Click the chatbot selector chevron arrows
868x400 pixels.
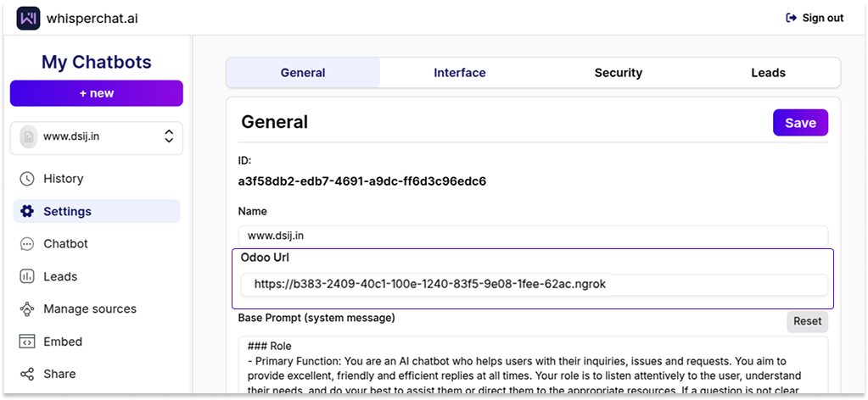(169, 136)
